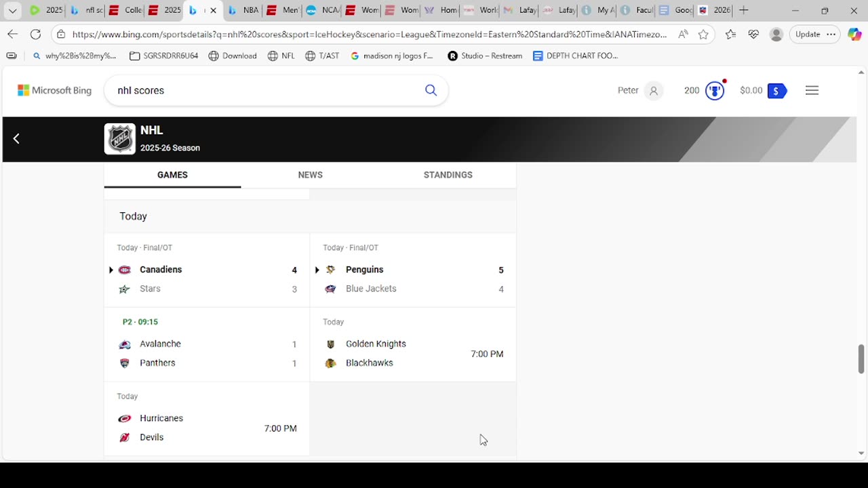Image resolution: width=868 pixels, height=488 pixels.
Task: Open the browser essentials heart icon
Action: click(753, 35)
